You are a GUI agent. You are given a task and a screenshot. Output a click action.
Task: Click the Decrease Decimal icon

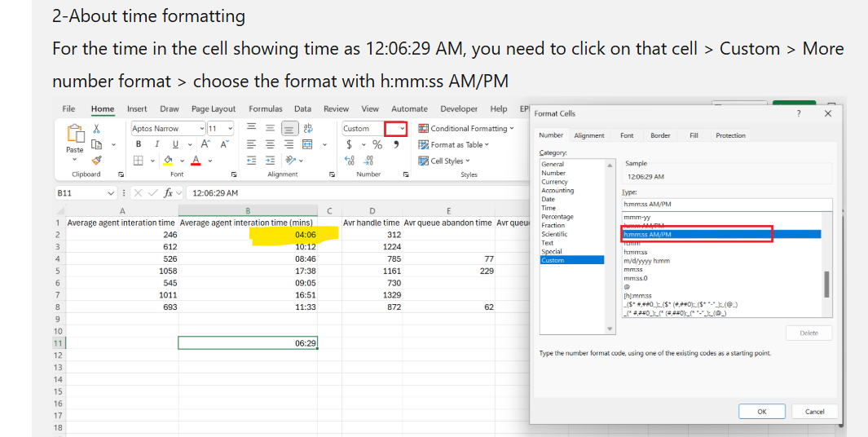click(368, 161)
